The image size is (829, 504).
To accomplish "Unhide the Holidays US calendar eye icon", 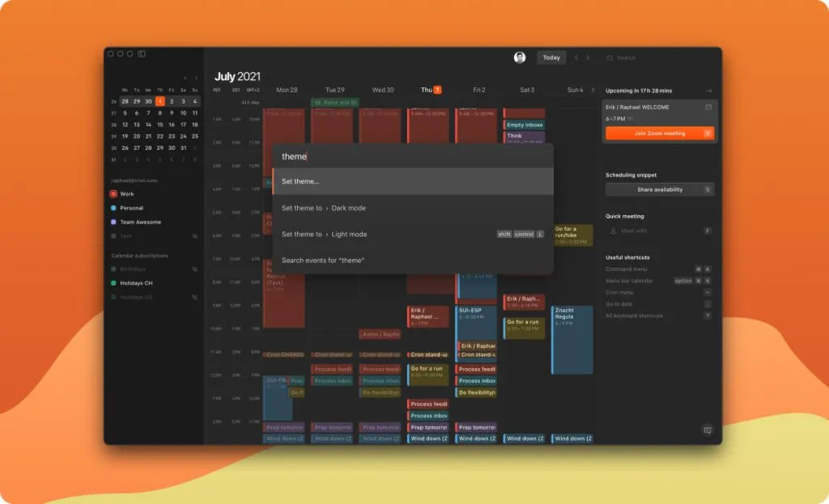I will (194, 298).
